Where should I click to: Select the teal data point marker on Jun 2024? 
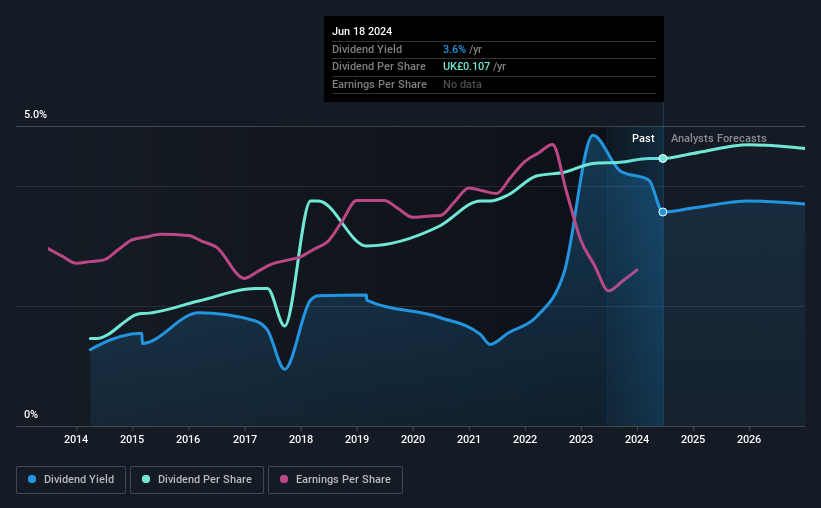tap(663, 158)
